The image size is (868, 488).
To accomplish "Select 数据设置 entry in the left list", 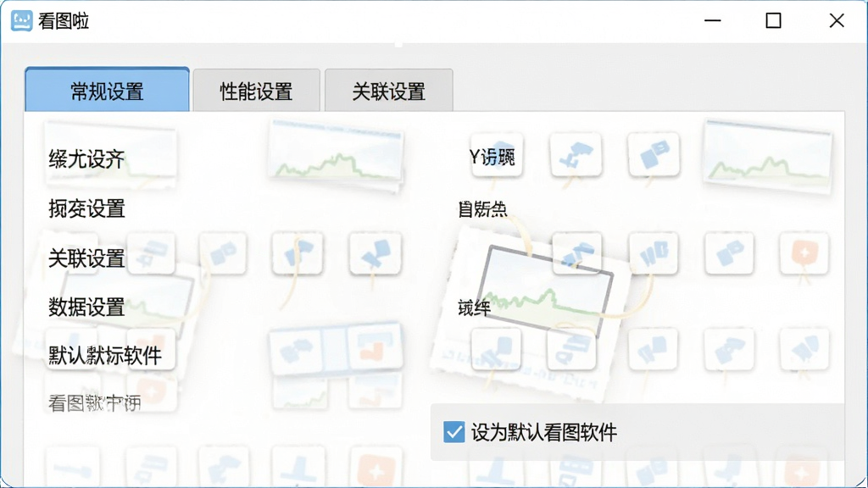I will click(87, 307).
